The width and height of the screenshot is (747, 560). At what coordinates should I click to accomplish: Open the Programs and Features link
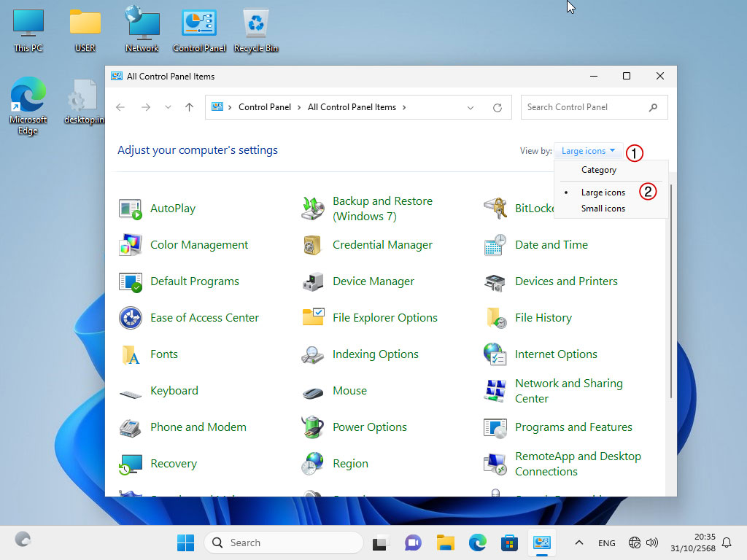(573, 427)
